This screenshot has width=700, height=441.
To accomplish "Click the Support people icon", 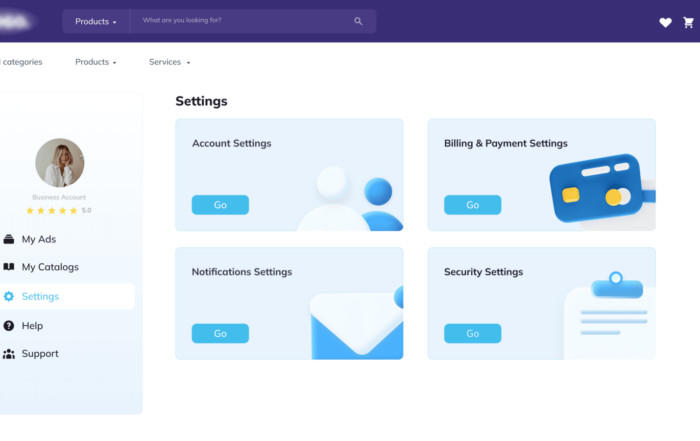I will click(x=9, y=354).
